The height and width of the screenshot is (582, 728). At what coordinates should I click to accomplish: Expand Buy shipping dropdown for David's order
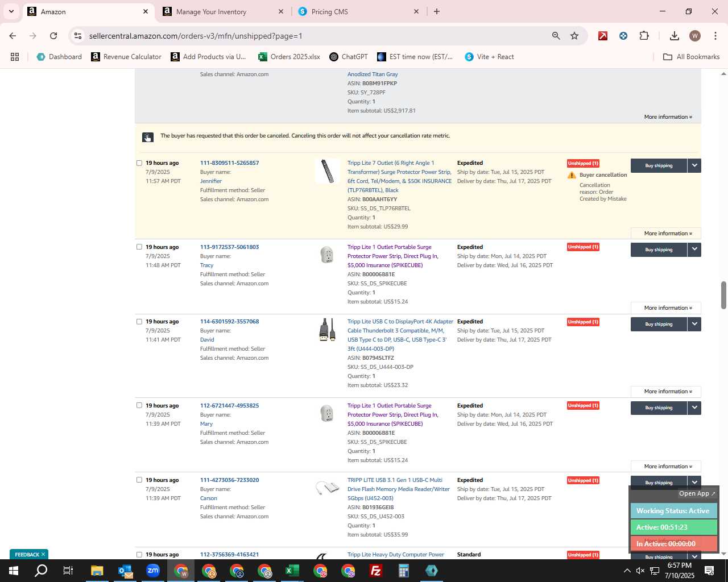pos(694,324)
